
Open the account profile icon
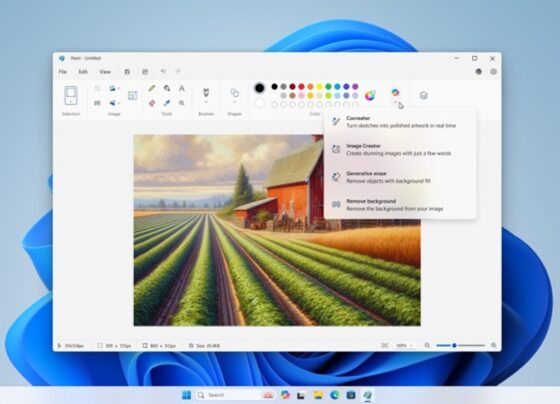[x=479, y=71]
